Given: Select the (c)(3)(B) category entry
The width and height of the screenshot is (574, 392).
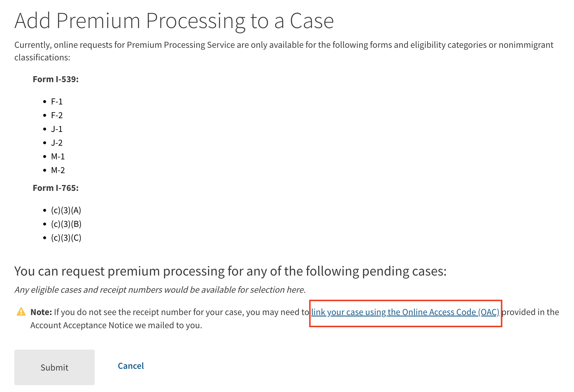Looking at the screenshot, I should (66, 224).
